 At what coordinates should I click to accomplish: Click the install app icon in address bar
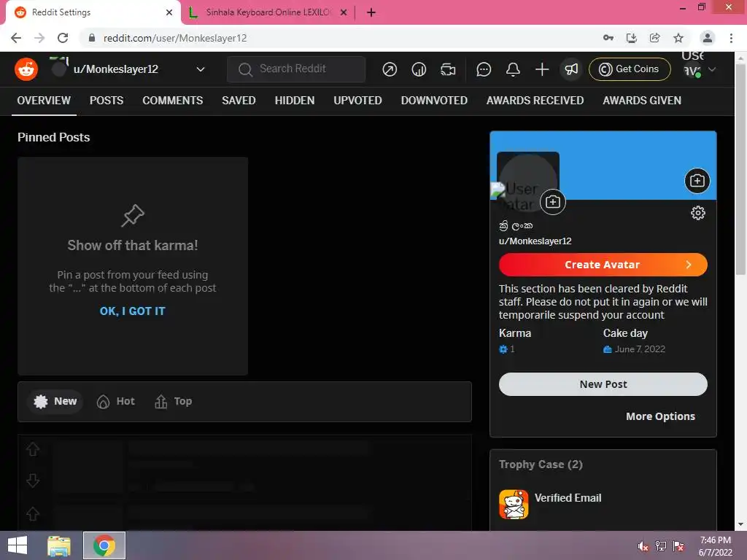pos(632,38)
